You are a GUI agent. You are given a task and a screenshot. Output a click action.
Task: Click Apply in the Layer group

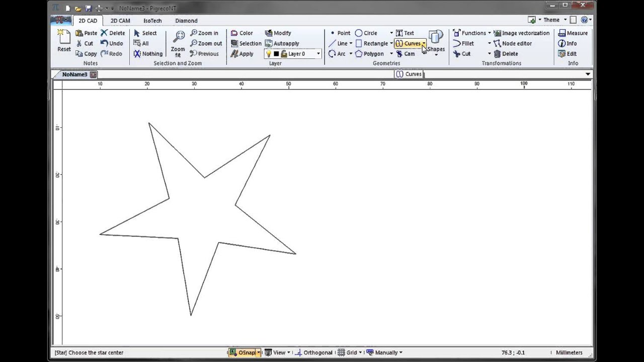[x=242, y=54]
